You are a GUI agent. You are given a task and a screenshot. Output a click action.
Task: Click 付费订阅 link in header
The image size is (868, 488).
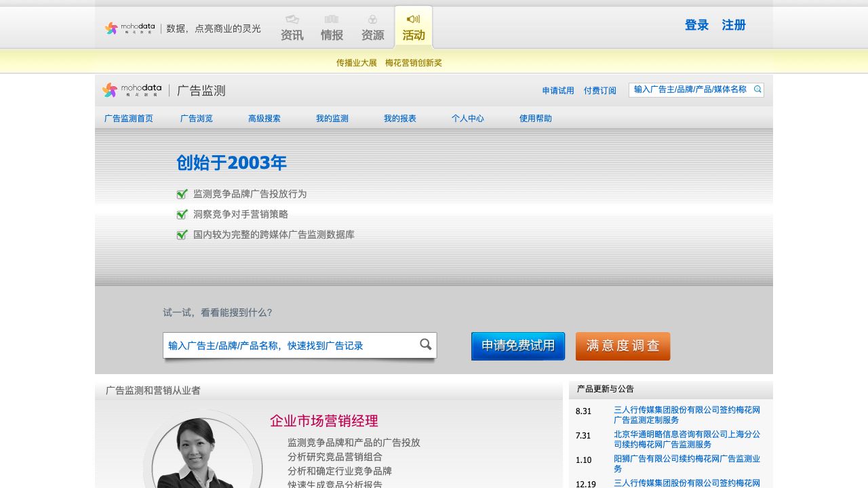[600, 91]
